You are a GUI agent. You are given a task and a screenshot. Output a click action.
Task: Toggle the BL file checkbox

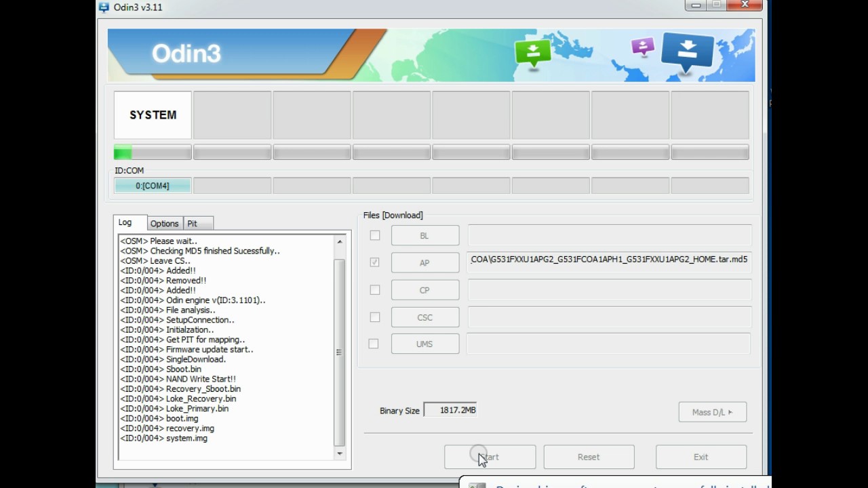click(374, 235)
